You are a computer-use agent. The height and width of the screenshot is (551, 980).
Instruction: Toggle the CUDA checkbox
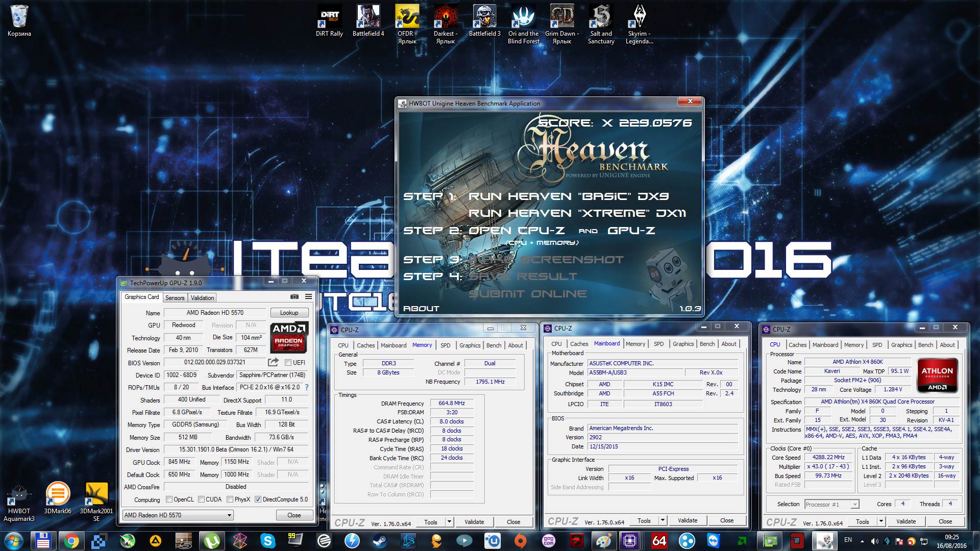tap(201, 499)
